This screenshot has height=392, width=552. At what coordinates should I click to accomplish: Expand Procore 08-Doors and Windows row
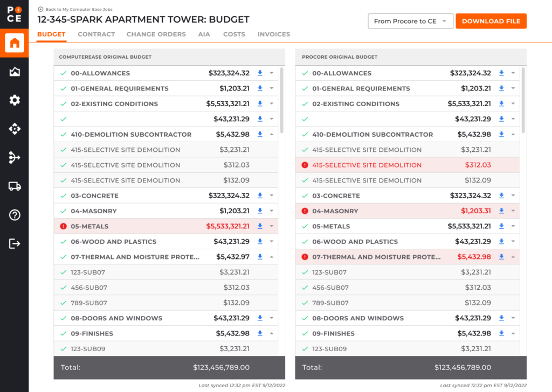point(513,318)
